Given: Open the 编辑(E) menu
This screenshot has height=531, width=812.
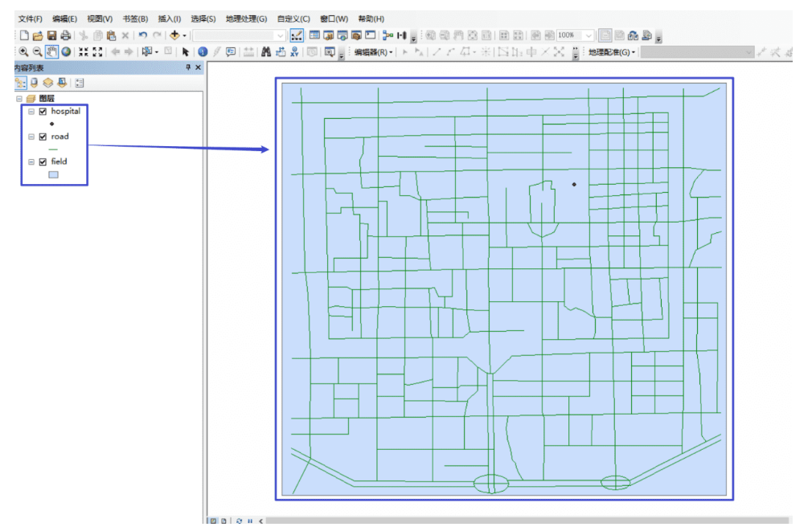Looking at the screenshot, I should (64, 18).
